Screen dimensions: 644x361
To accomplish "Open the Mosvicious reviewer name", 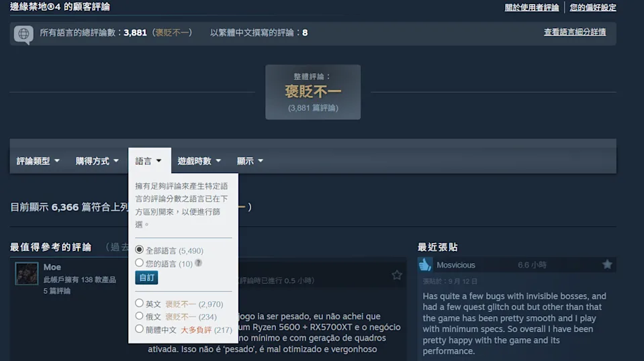I will pyautogui.click(x=455, y=265).
